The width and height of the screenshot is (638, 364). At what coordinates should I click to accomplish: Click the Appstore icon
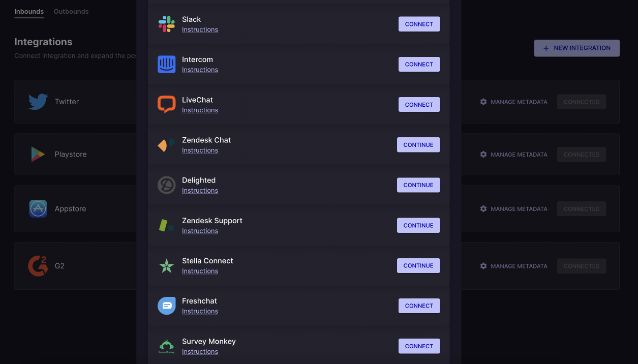click(x=38, y=208)
